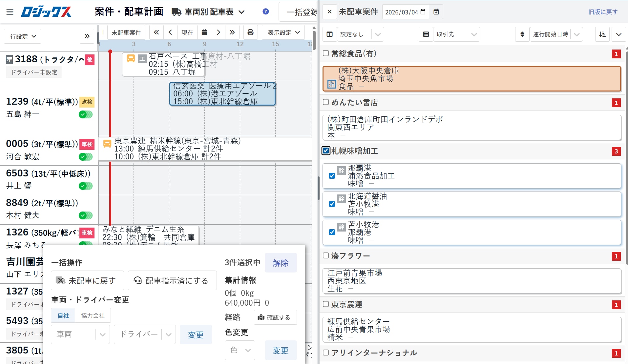Uncheck the 札幌味噌加工 group checkbox

326,151
